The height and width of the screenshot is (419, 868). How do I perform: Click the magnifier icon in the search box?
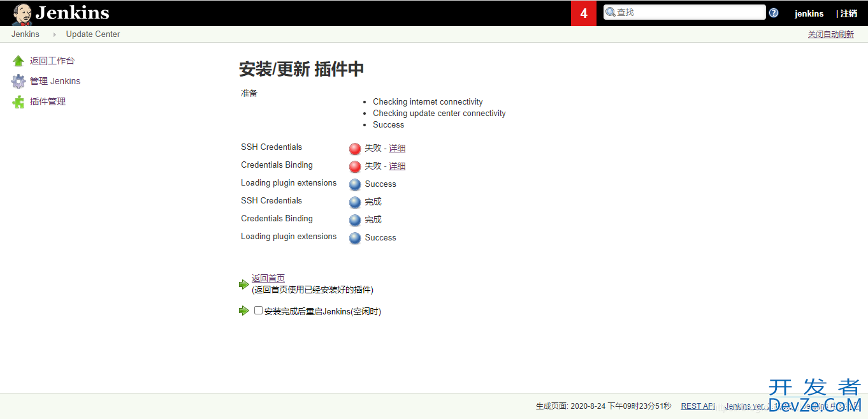(x=611, y=12)
